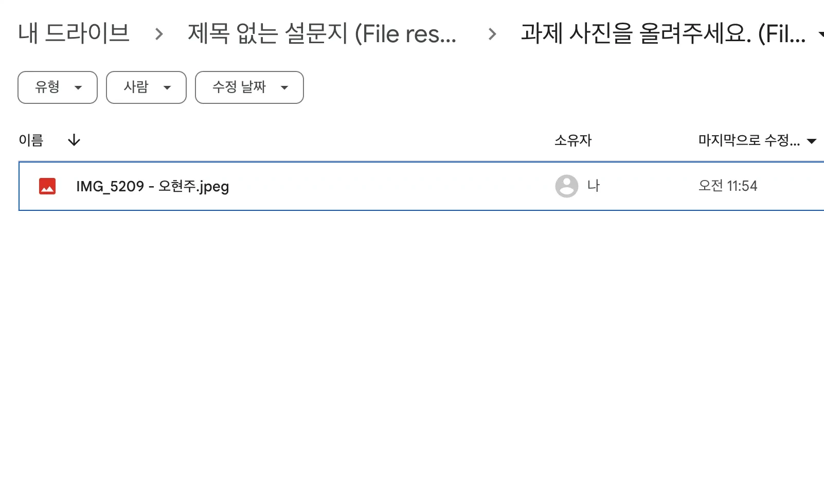Open the 마지막으로 수정 column dropdown arrow
The height and width of the screenshot is (504, 824).
click(812, 141)
